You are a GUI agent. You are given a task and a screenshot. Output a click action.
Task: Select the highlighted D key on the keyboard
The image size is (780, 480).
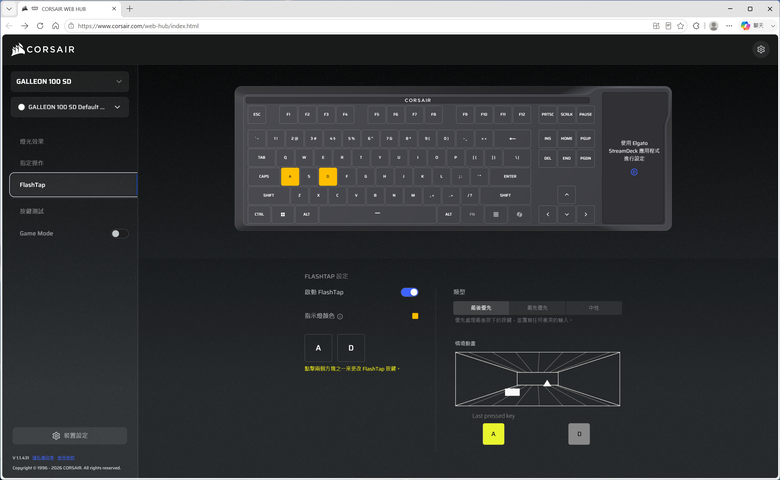tap(328, 177)
